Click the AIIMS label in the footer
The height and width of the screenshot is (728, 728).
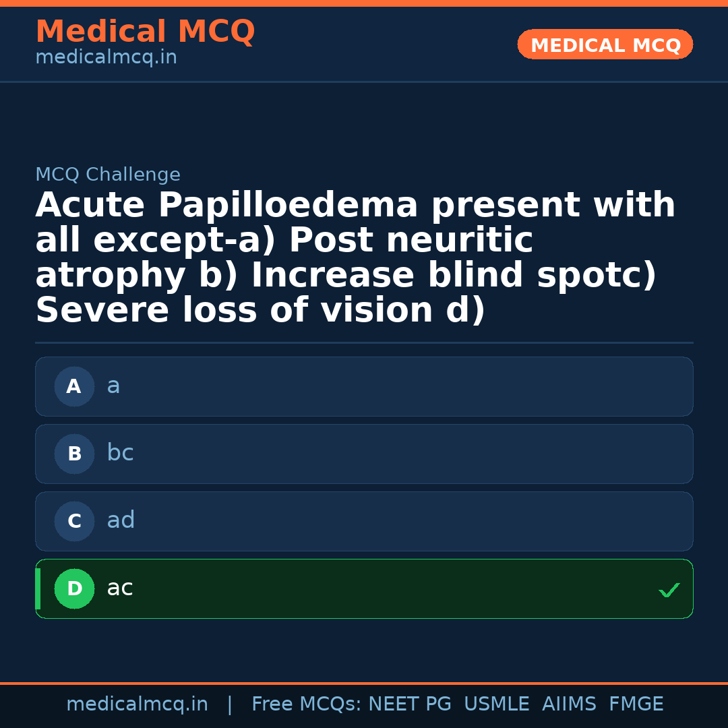(570, 703)
